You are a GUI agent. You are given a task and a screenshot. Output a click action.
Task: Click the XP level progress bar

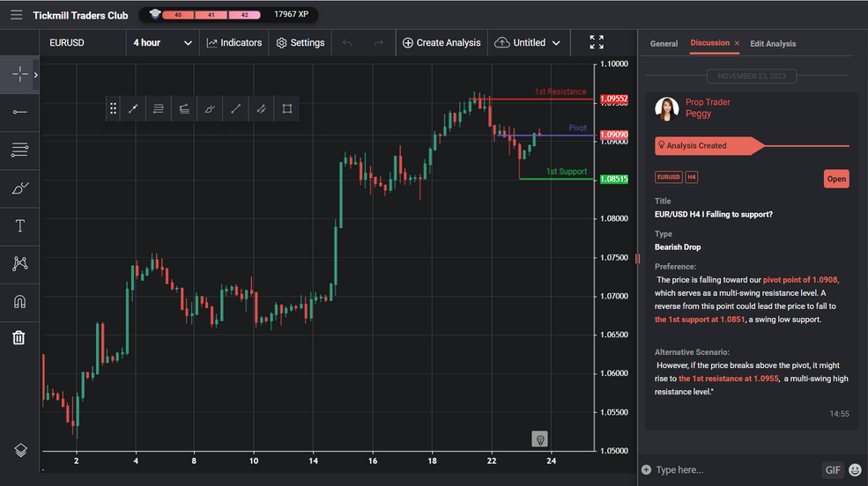(x=211, y=15)
